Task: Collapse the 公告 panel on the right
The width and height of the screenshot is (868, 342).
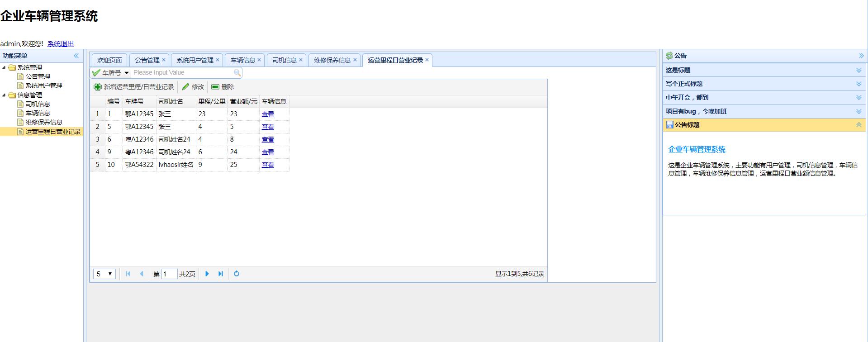Action: tap(861, 56)
